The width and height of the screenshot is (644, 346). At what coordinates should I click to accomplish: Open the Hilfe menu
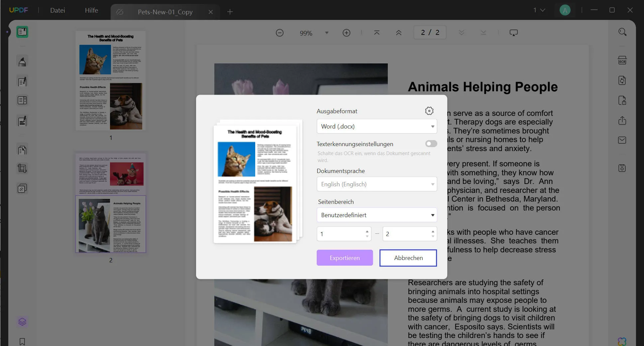(x=91, y=10)
